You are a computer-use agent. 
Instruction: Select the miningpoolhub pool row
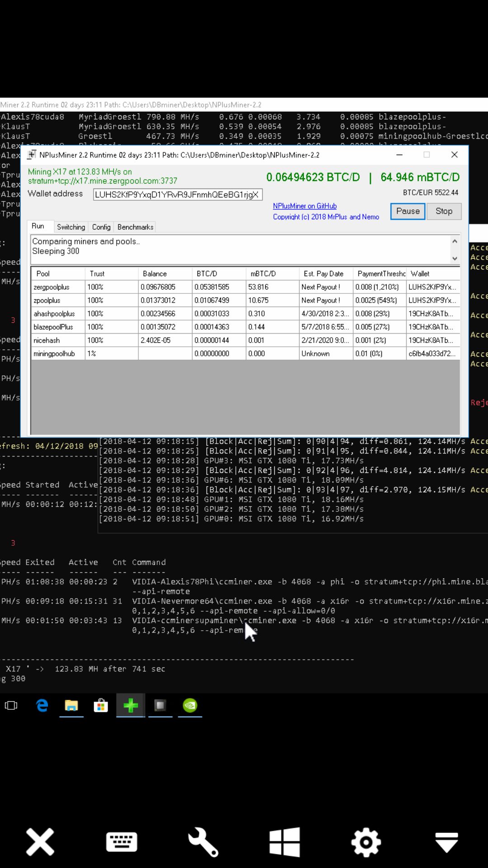[x=246, y=354]
